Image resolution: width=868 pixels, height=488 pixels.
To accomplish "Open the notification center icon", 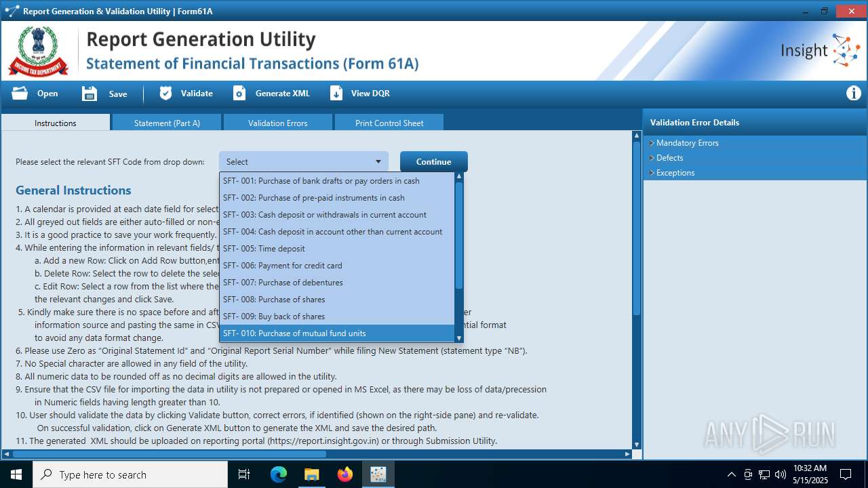I will point(846,474).
